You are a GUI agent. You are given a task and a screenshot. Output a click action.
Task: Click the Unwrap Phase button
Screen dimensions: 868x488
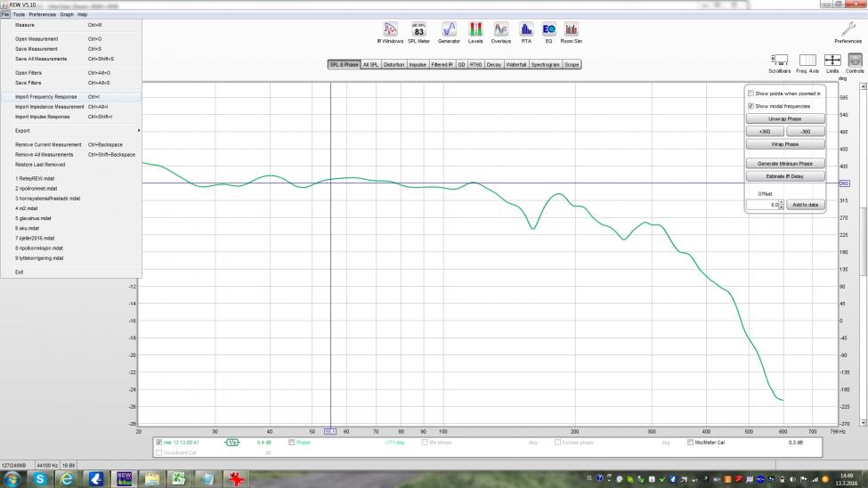[784, 118]
